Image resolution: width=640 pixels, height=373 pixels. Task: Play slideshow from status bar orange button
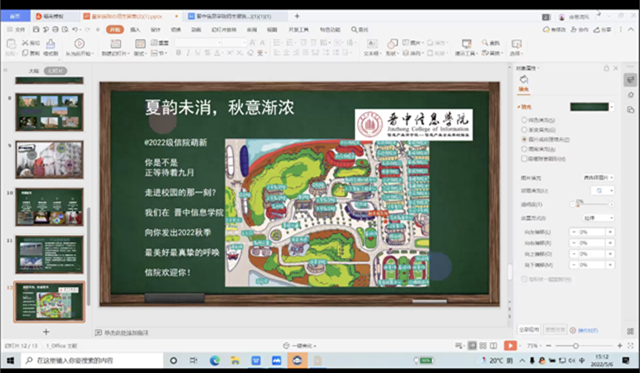click(x=510, y=346)
